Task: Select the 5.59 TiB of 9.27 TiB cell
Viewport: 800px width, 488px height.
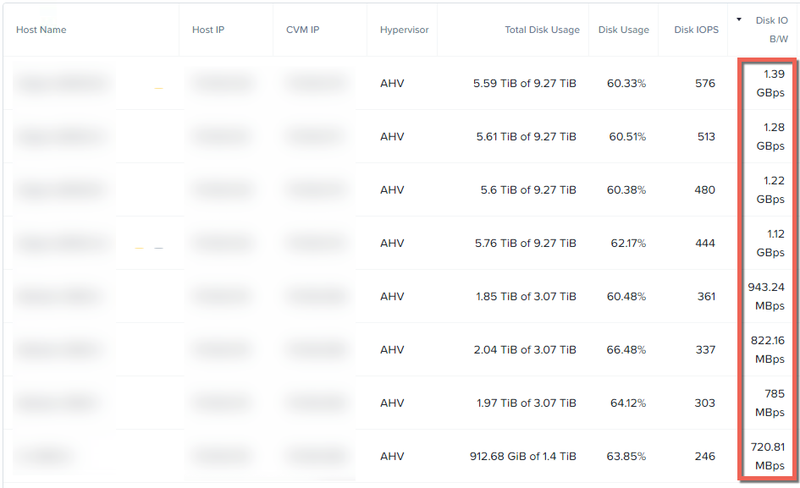Action: click(x=524, y=83)
